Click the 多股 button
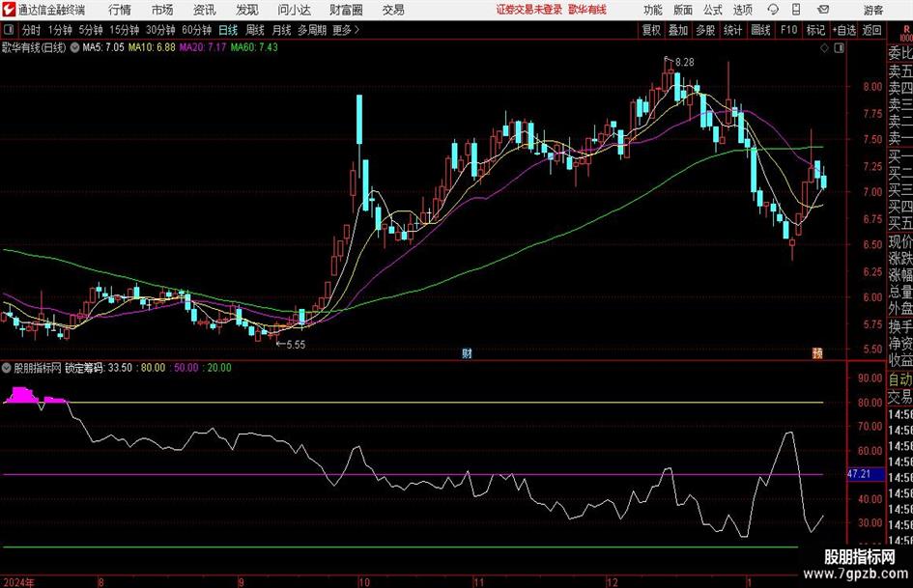Screen dimensions: 913x588 (705, 30)
